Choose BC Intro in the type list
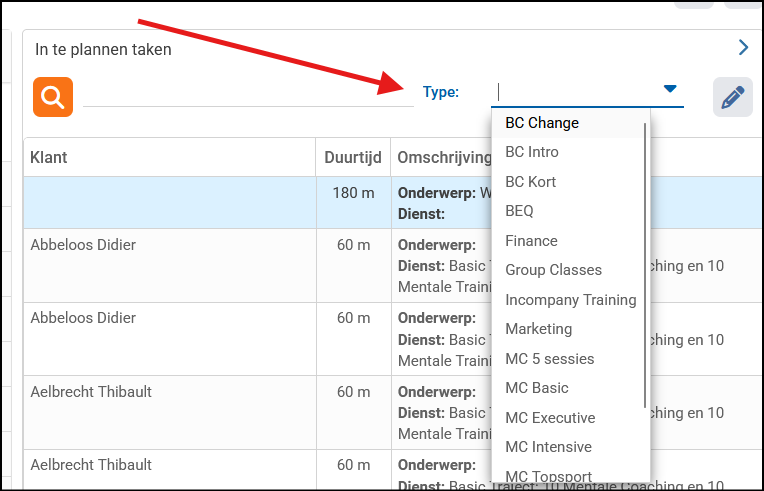The height and width of the screenshot is (491, 764). (x=532, y=152)
